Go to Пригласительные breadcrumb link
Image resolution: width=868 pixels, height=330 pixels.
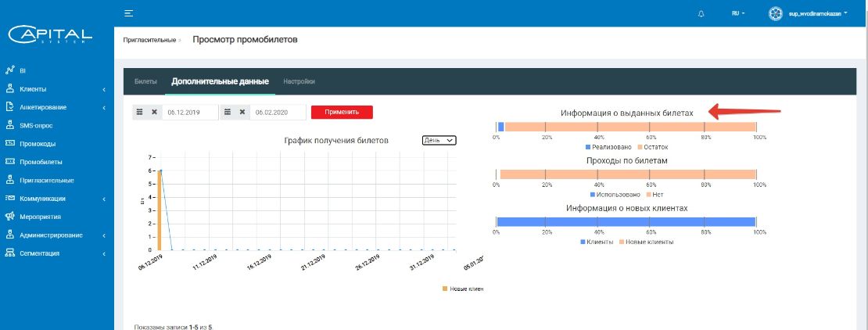pyautogui.click(x=149, y=41)
